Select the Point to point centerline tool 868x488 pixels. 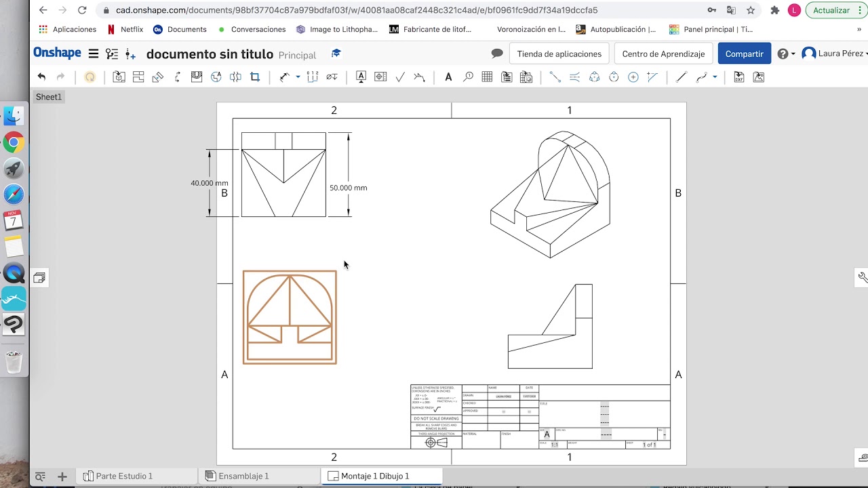click(555, 77)
